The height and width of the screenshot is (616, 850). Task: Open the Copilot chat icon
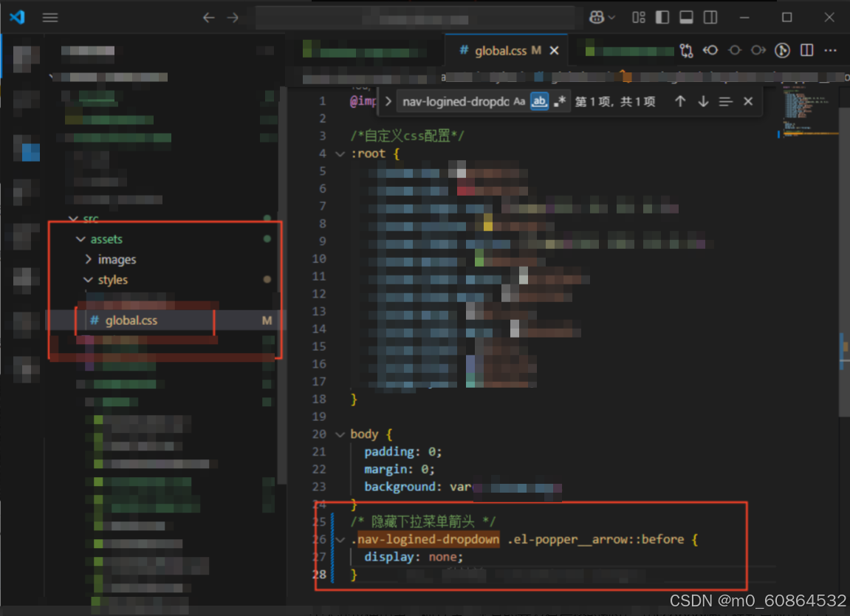click(x=597, y=17)
